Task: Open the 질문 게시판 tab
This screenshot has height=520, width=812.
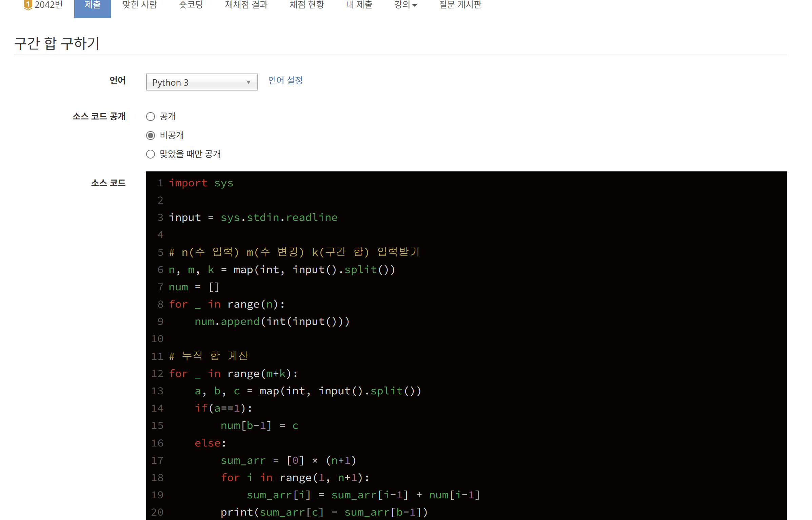Action: tap(460, 5)
